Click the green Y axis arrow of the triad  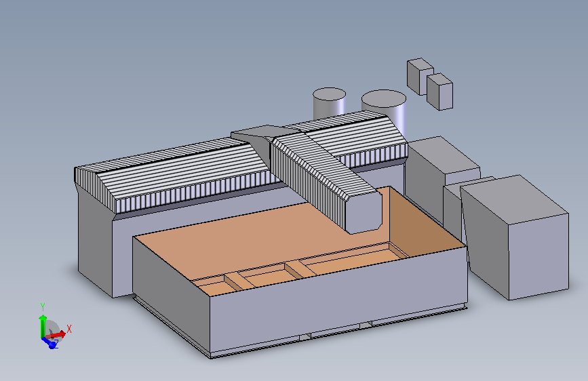coord(42,326)
